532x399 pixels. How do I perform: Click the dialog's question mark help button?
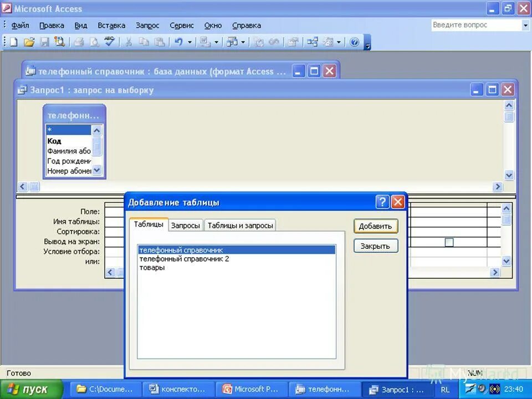(382, 202)
